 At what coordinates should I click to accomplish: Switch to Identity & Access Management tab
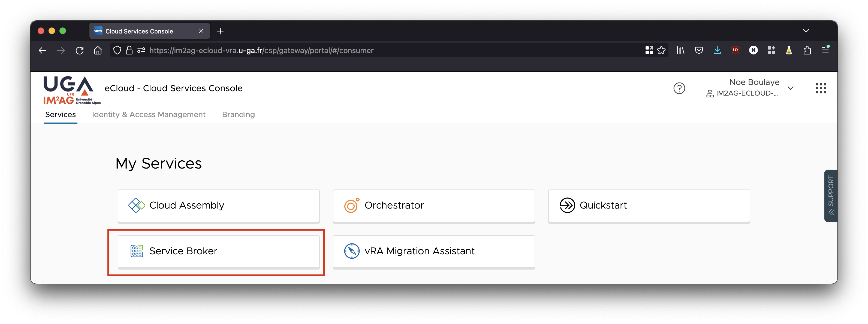(149, 115)
